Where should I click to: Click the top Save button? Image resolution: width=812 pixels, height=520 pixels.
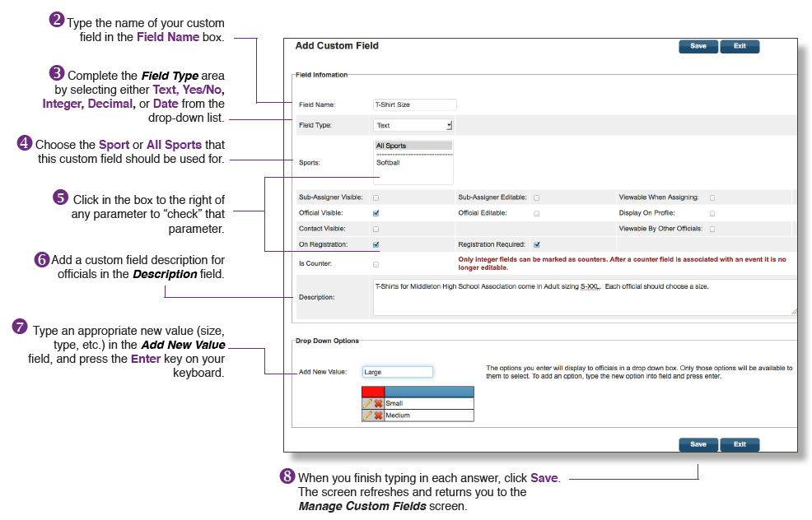698,46
